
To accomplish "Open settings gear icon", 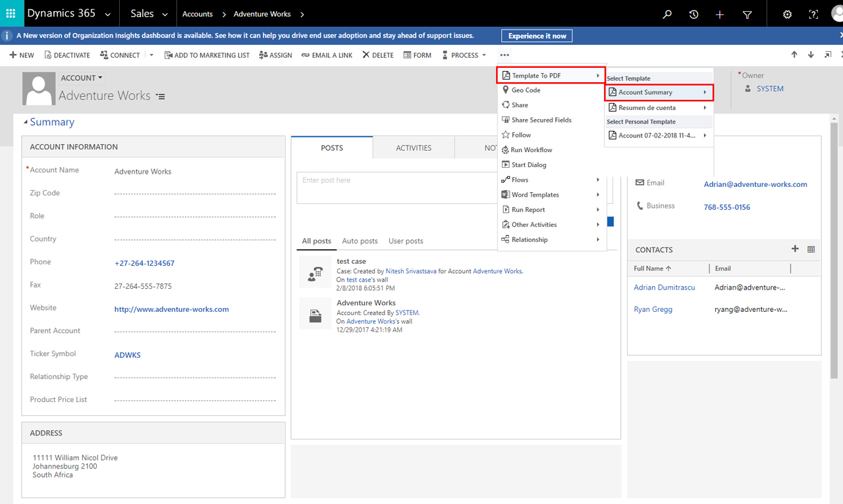I will (x=787, y=14).
